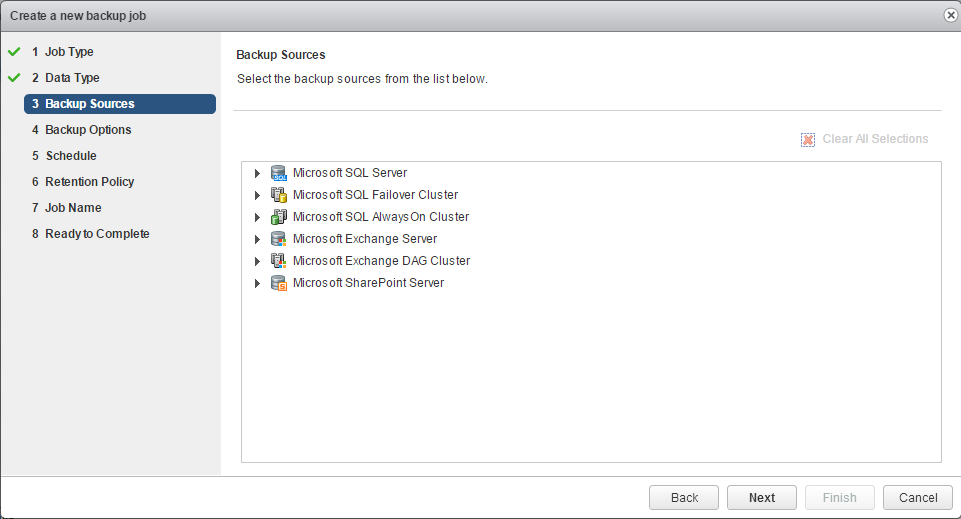The height and width of the screenshot is (519, 961).
Task: Click the Microsoft SharePoint Server icon
Action: tap(279, 283)
